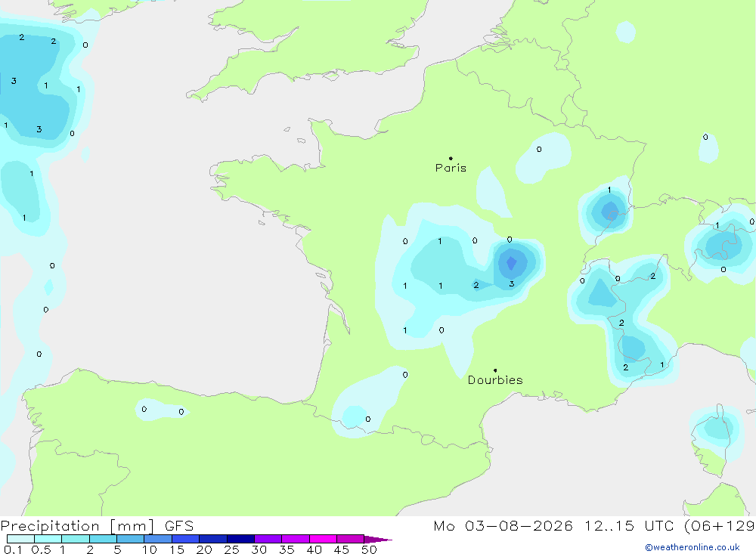Click the legend value label 50
The image size is (756, 554).
click(x=369, y=549)
